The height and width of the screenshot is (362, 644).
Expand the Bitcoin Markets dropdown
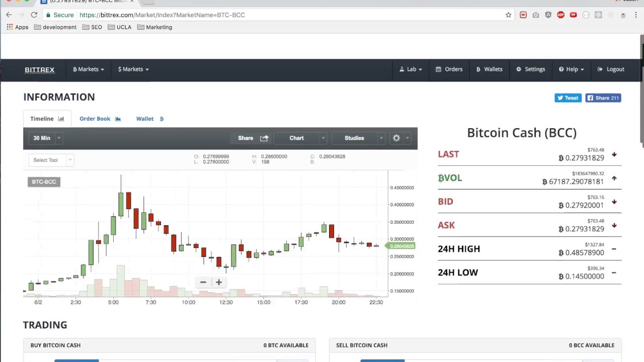[89, 69]
